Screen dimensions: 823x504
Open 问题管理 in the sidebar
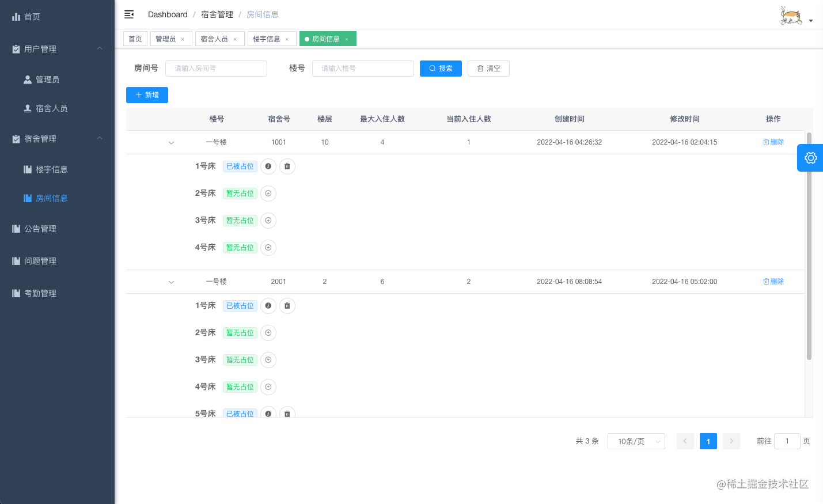58,261
